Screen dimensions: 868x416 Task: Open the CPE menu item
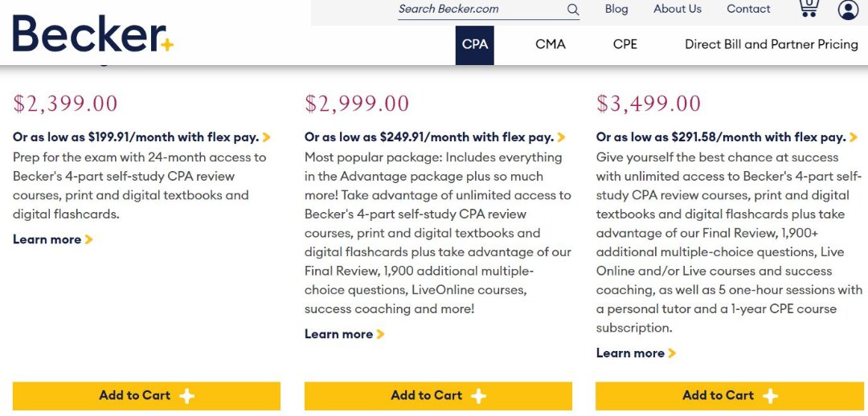625,45
